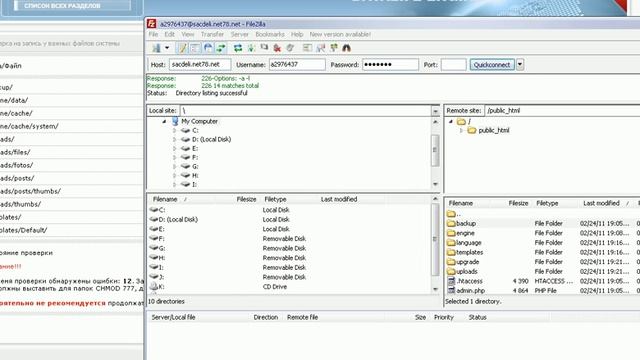Collapse the remote root / tree node
Screen dimensions: 640x360
pos(451,122)
